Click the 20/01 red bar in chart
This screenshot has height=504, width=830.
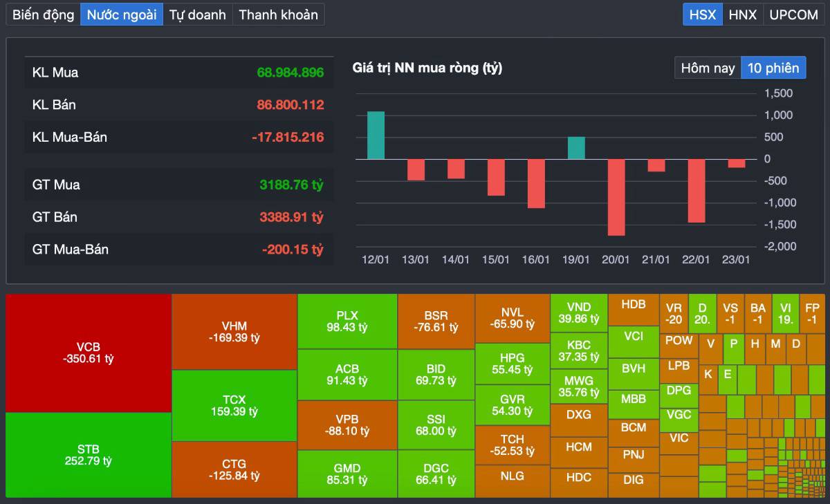pyautogui.click(x=616, y=198)
